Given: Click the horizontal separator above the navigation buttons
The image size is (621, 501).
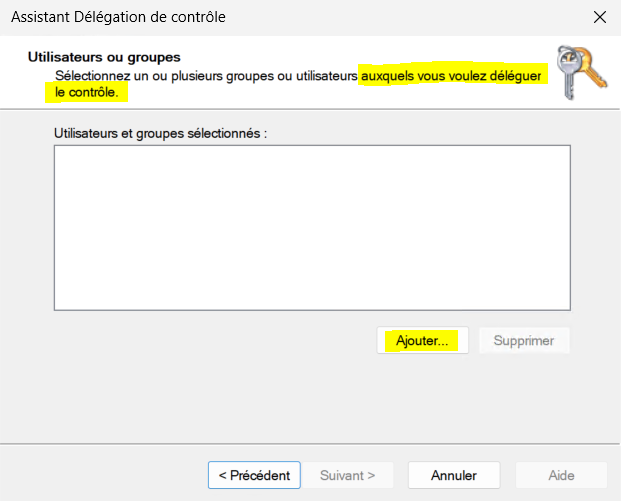Looking at the screenshot, I should click(x=310, y=443).
